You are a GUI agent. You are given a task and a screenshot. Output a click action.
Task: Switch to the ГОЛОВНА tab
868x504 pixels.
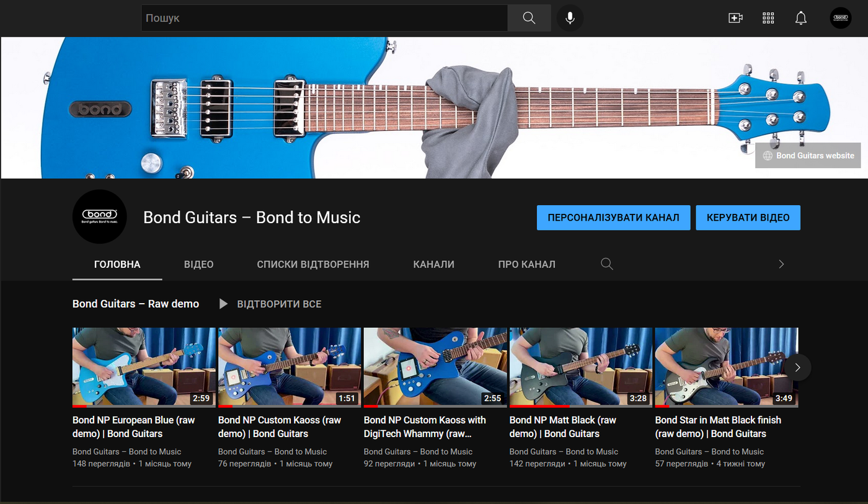click(x=117, y=264)
